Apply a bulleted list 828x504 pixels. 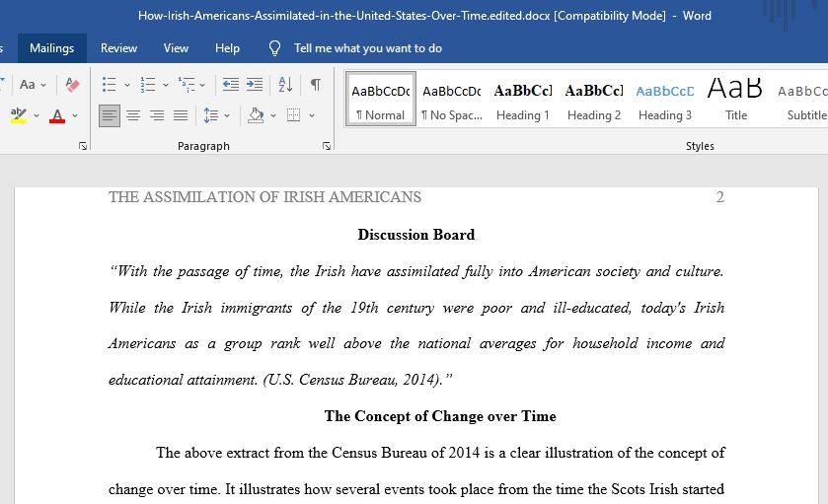pos(110,85)
